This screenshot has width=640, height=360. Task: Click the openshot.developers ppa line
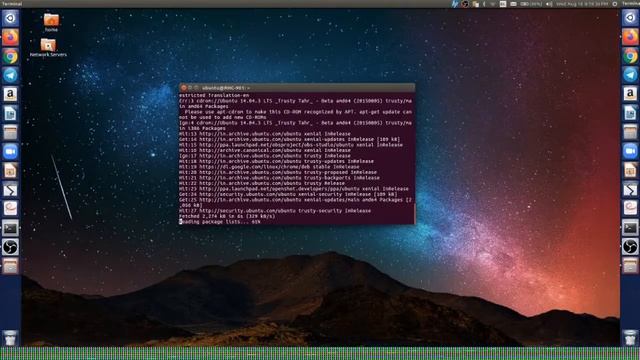[294, 189]
